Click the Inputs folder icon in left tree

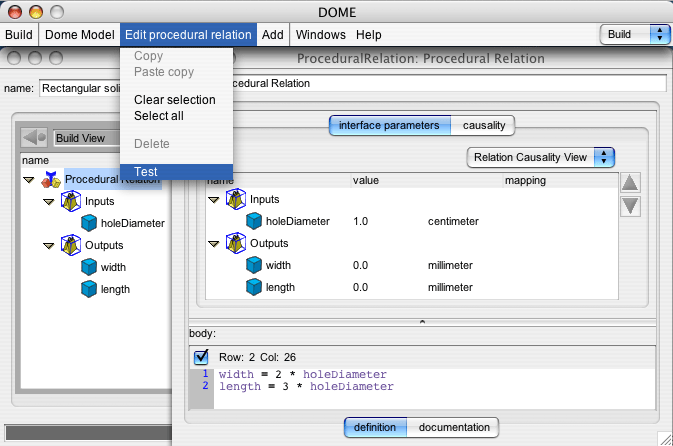point(71,201)
